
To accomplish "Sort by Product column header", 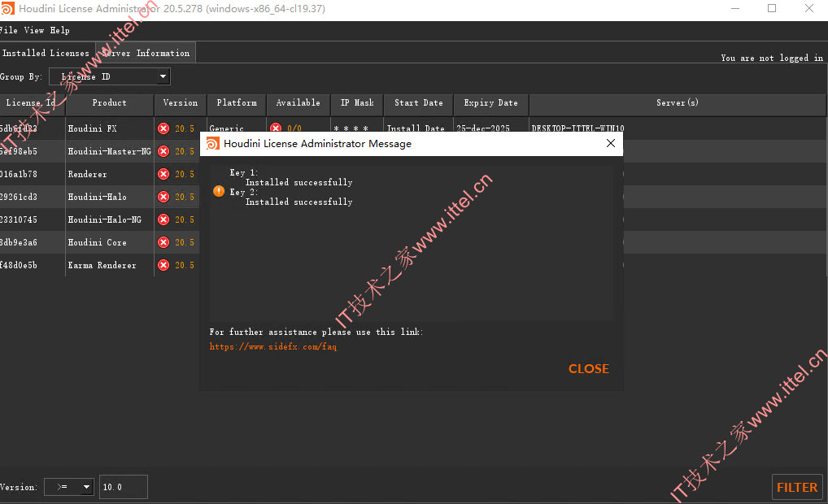I will pyautogui.click(x=109, y=103).
